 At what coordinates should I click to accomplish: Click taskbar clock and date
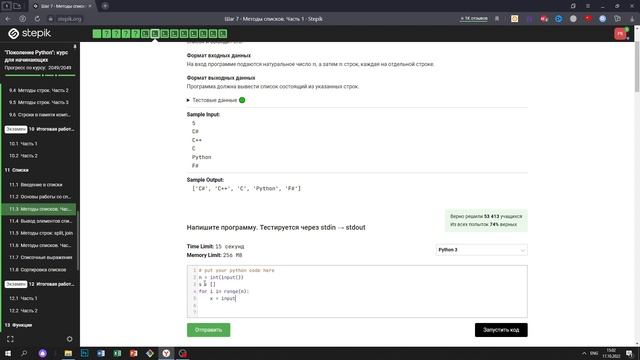tap(611, 353)
